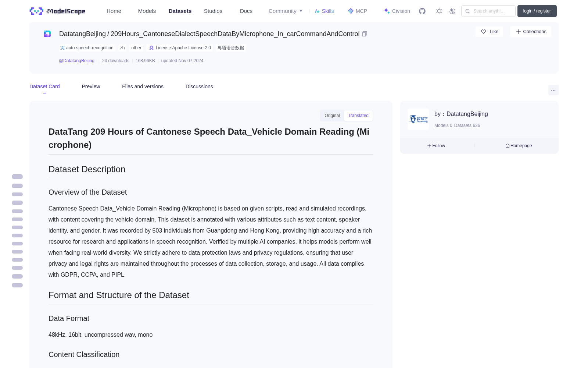Screen dimensions: 588x368
Task: Open Civision sparkle link
Action: click(397, 11)
